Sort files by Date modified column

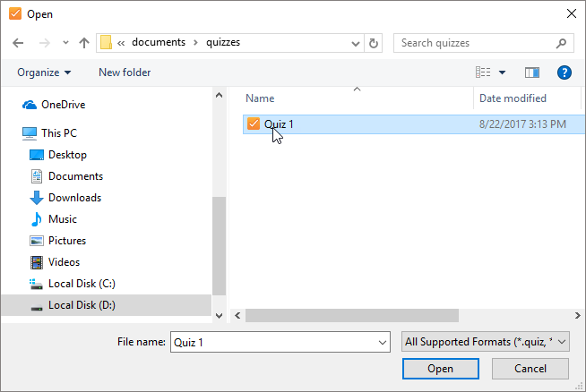(x=513, y=98)
